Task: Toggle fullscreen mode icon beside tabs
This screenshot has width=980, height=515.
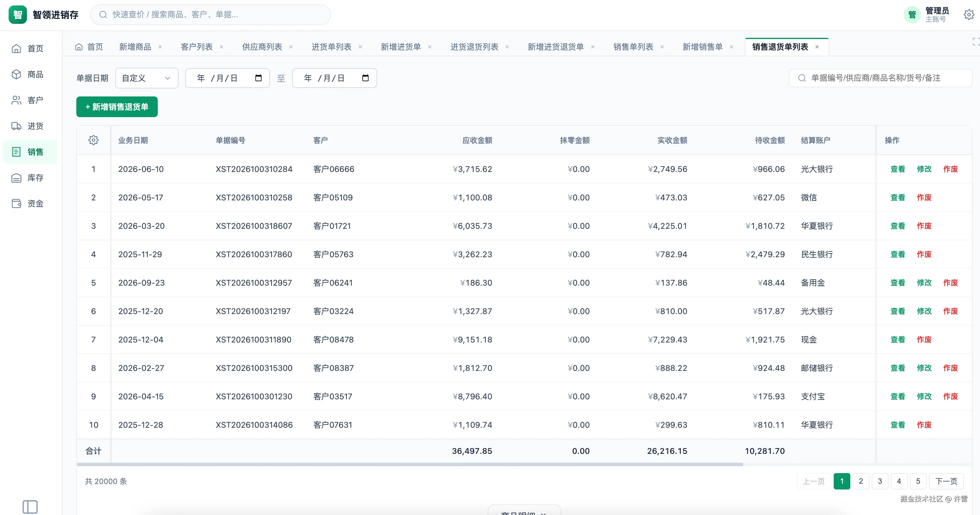Action: coord(976,42)
